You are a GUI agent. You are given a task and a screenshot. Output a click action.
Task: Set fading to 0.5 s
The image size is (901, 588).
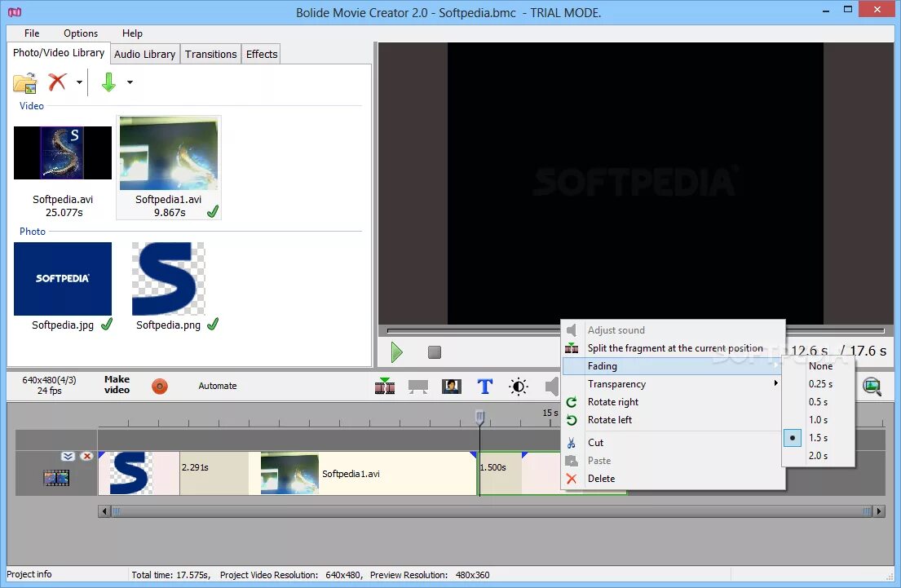[x=819, y=402]
